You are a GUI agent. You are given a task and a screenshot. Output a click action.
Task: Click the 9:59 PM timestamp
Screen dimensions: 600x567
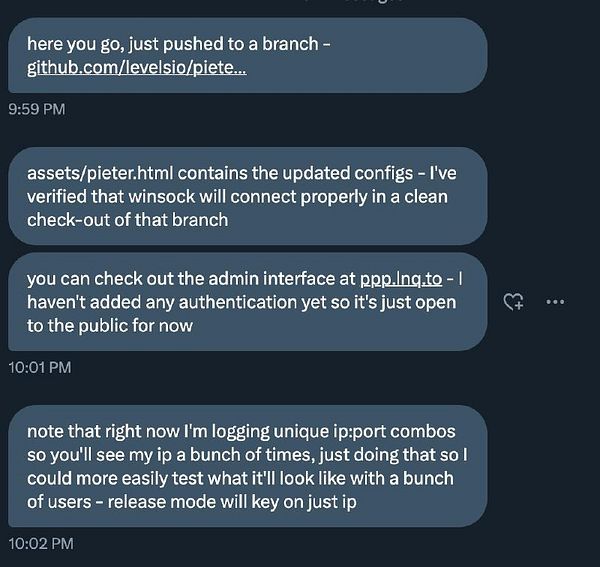click(37, 109)
